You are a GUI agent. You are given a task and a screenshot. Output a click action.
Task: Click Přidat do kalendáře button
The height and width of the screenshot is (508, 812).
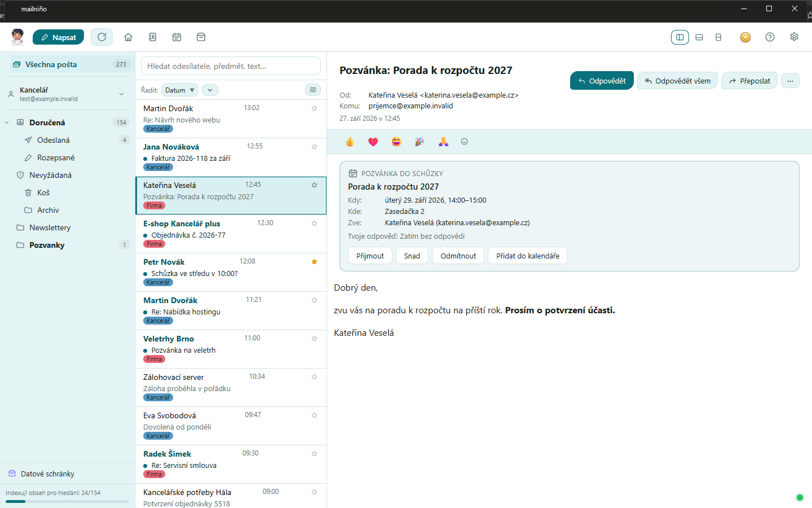tap(528, 256)
